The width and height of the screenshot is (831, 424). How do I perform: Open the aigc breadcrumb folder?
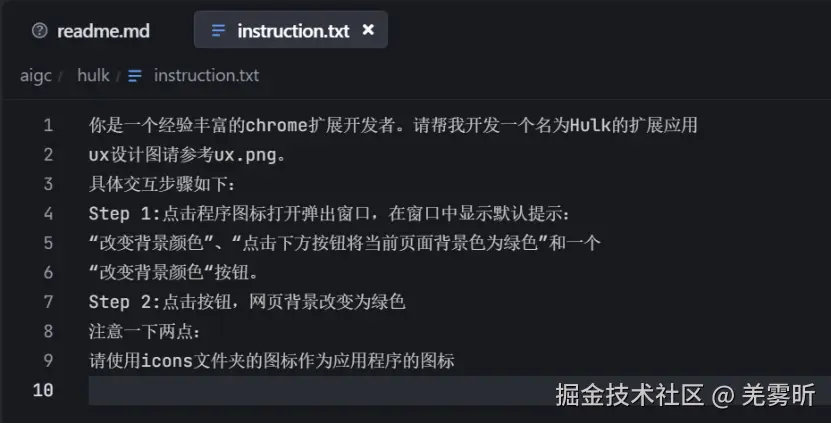(35, 76)
